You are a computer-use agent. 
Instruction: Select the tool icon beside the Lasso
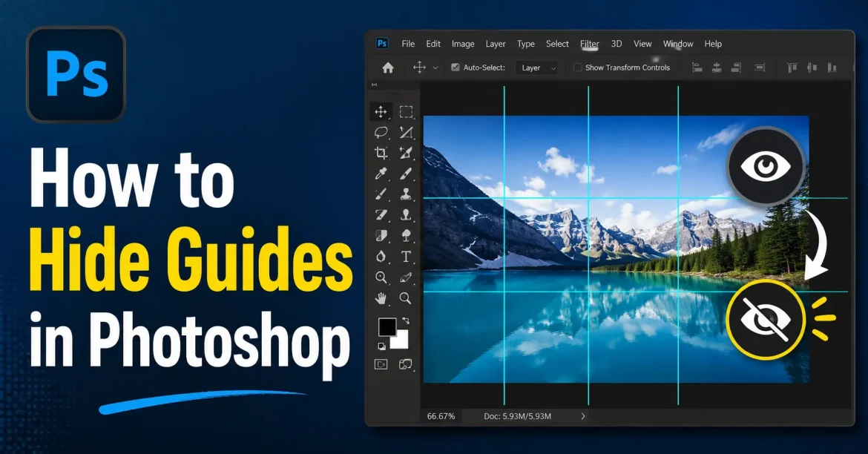tap(406, 132)
